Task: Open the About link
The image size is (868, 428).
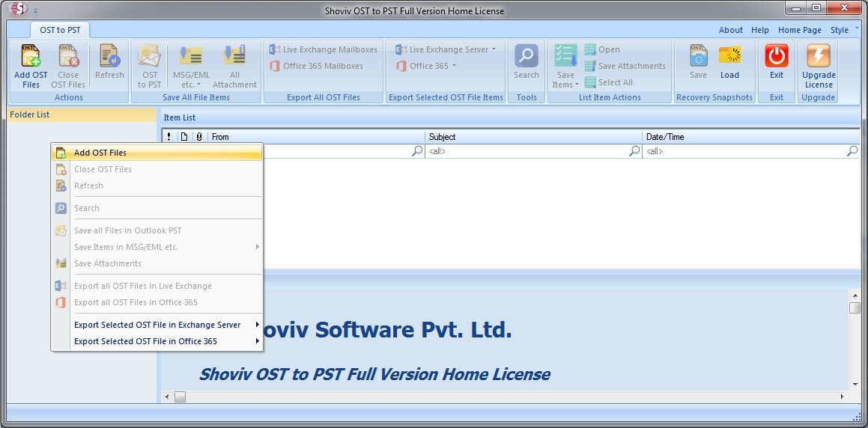Action: (x=730, y=31)
